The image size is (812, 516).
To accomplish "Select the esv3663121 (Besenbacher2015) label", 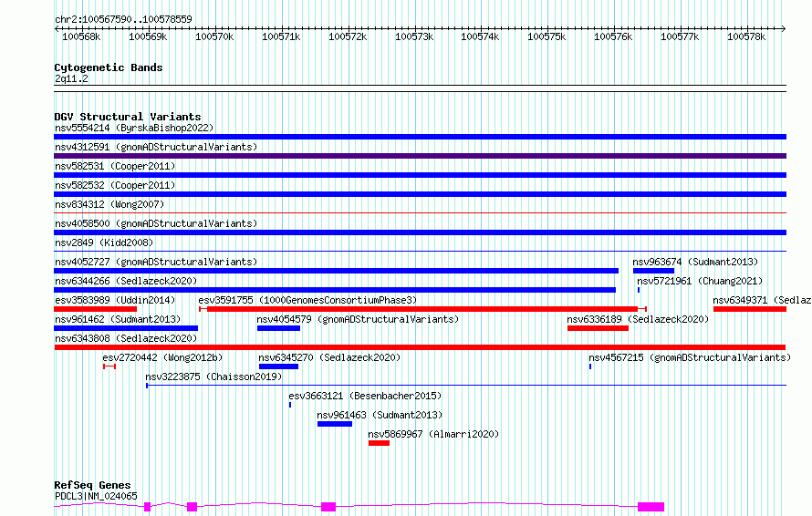I will point(365,396).
